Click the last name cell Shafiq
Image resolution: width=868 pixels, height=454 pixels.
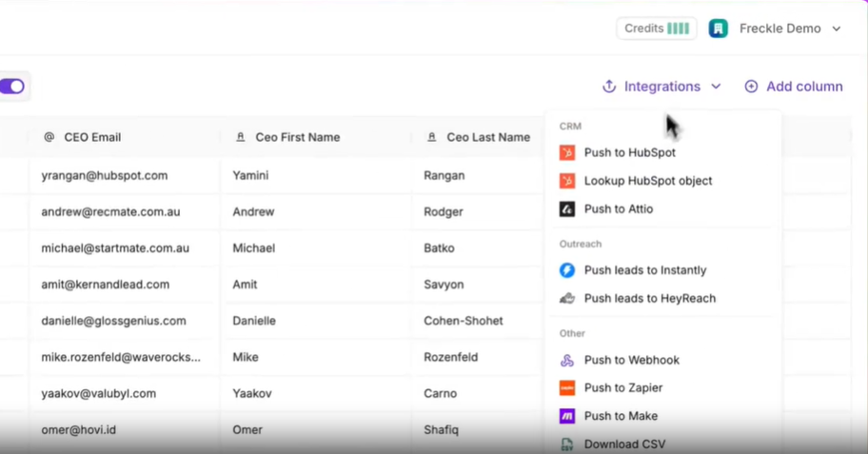pos(479,429)
